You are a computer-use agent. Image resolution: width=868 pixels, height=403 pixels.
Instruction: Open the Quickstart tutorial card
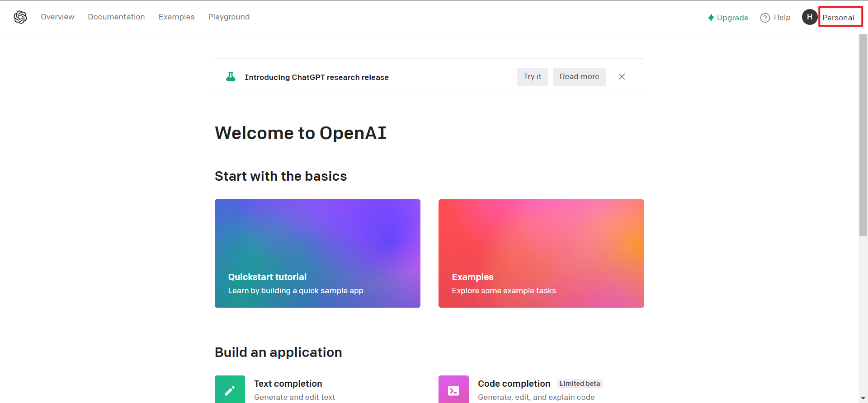pyautogui.click(x=317, y=253)
